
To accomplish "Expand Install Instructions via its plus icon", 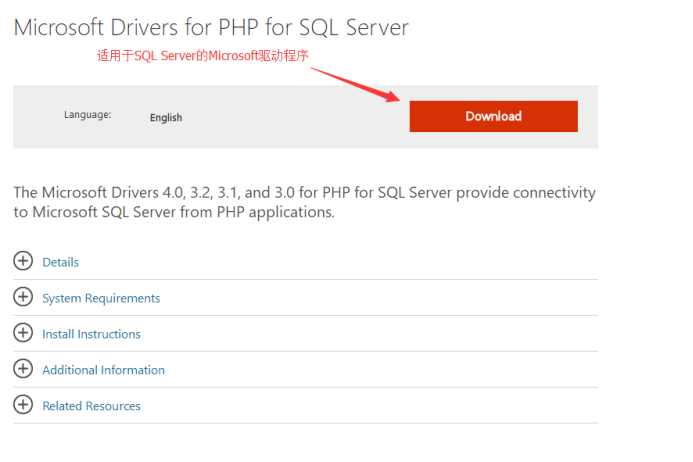I will coord(23,332).
